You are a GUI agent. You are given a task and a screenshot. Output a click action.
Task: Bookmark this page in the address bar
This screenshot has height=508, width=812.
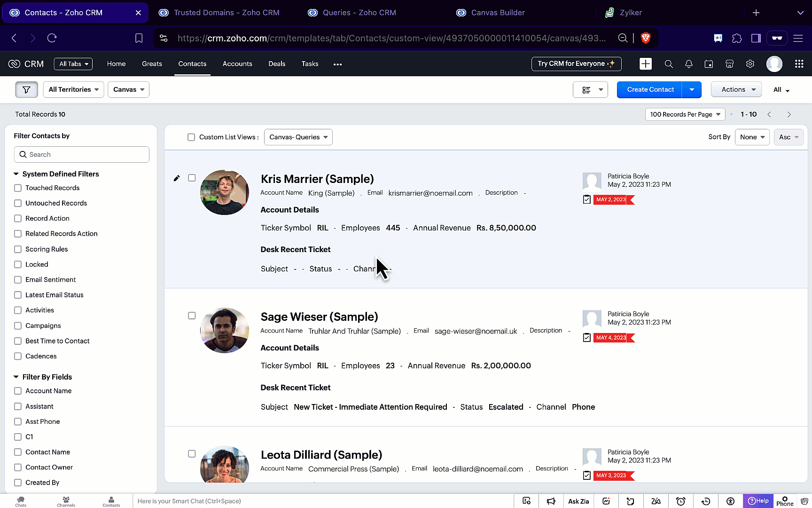pyautogui.click(x=139, y=38)
